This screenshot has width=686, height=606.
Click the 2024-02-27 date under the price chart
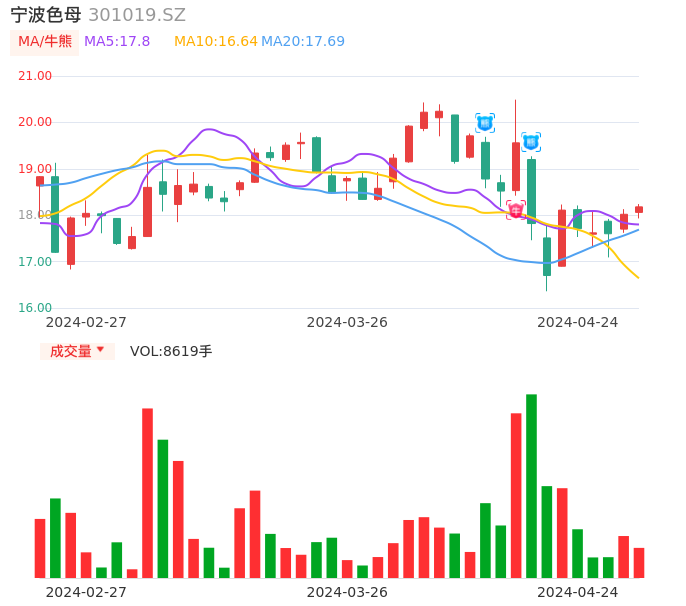pos(86,322)
